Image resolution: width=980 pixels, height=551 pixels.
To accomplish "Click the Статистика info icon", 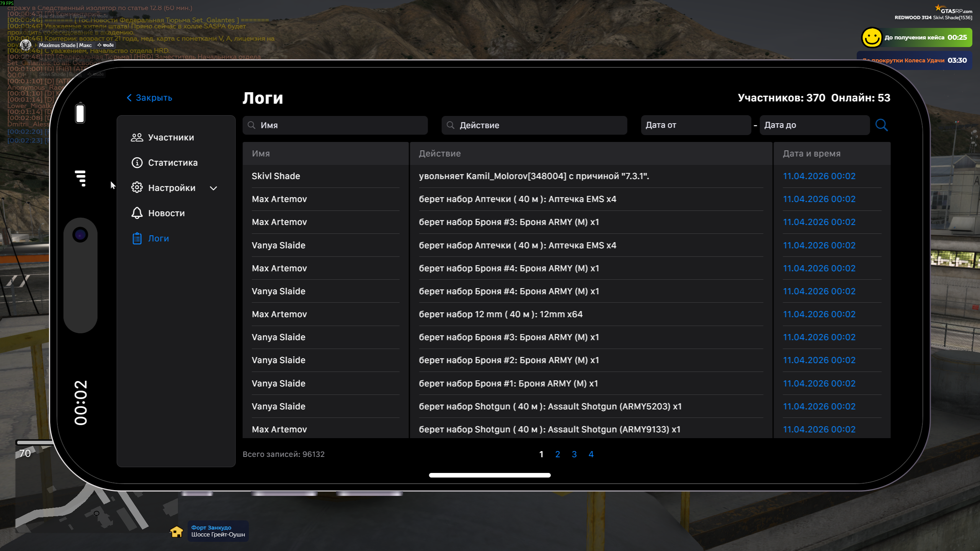I will (137, 163).
